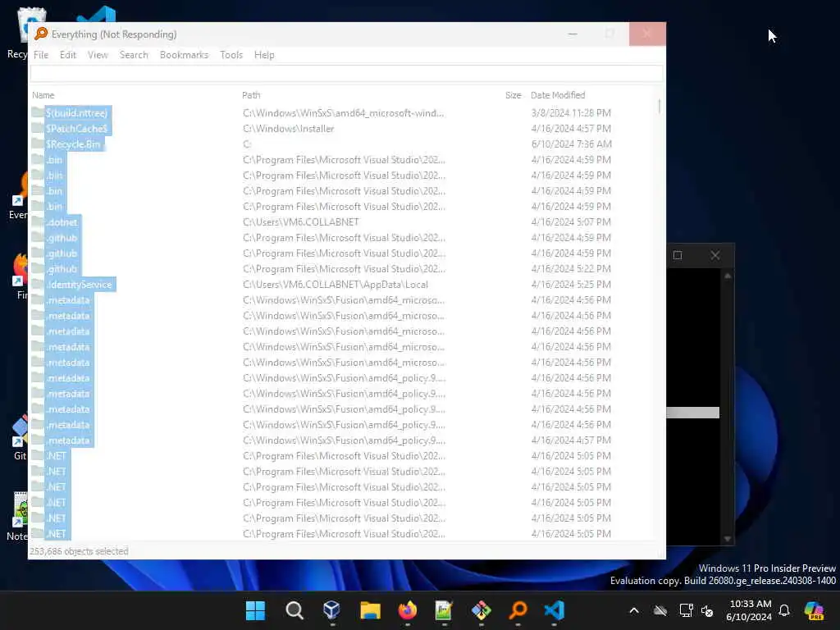Click the results list vertical scrollbar thumb
840x630 pixels.
coord(659,106)
